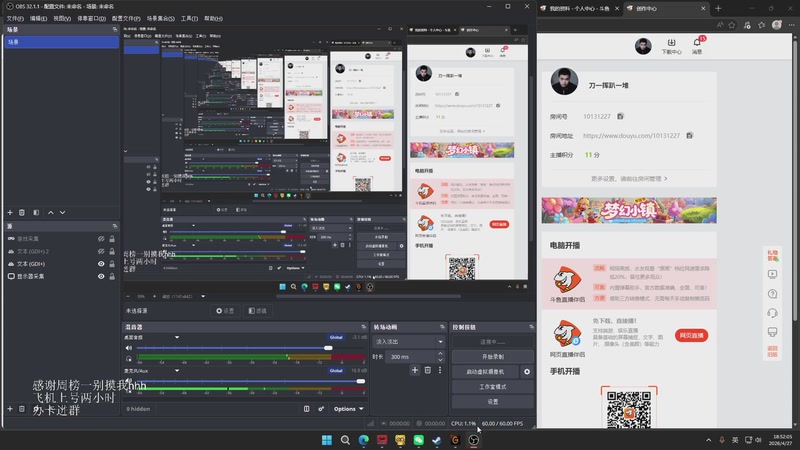Open scene filters icon in Scenes toolbar
Viewport: 800px width, 450px height.
click(x=36, y=212)
